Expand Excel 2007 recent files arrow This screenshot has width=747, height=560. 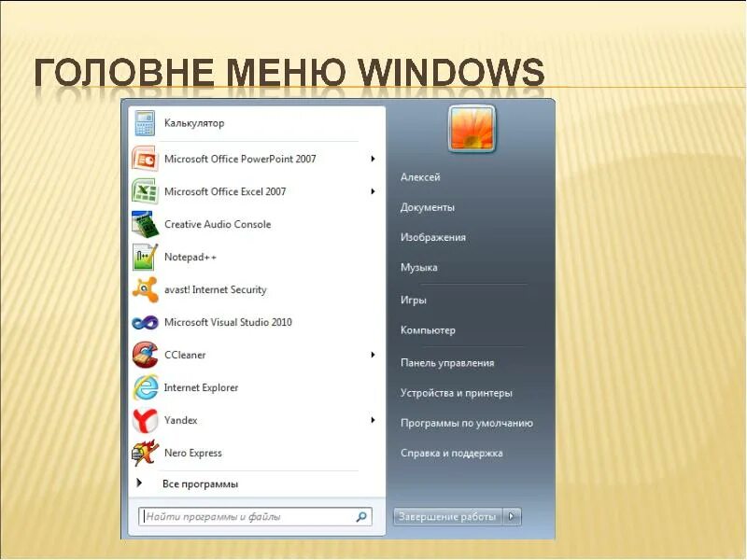(x=373, y=191)
